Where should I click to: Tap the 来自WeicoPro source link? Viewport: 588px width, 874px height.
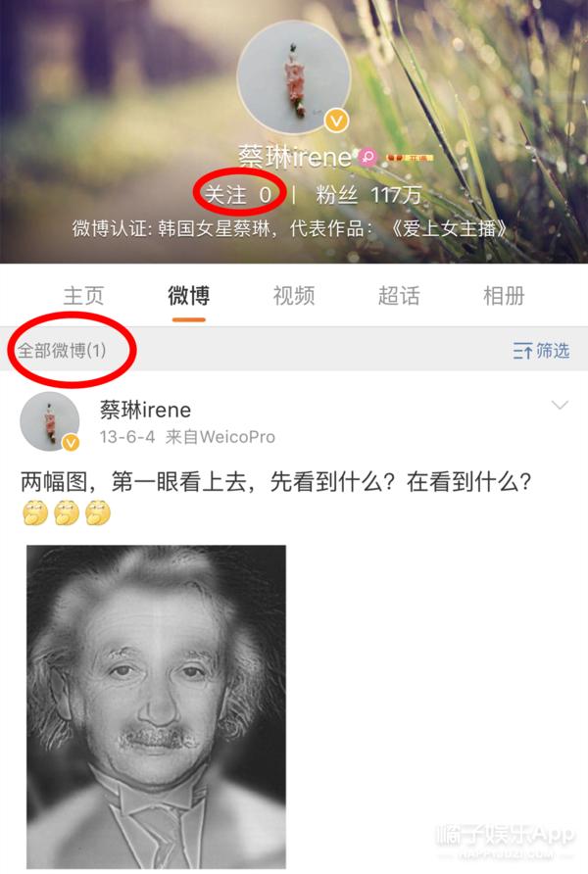coord(220,436)
